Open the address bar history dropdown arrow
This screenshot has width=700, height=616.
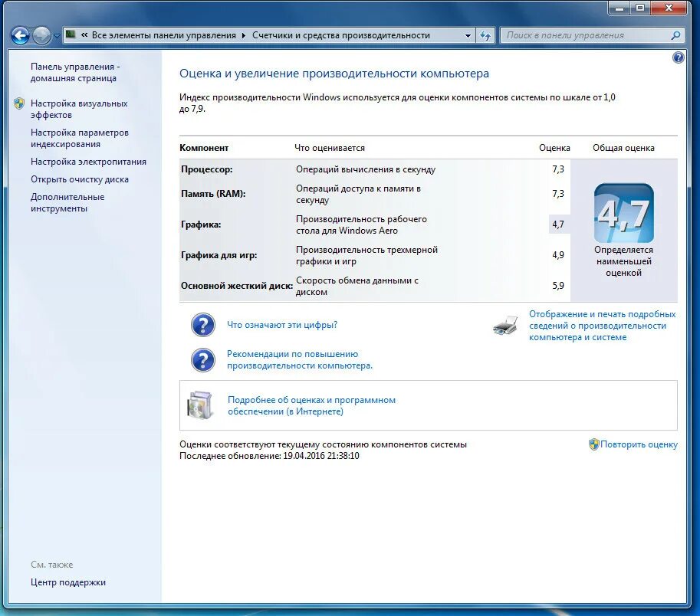tap(468, 36)
